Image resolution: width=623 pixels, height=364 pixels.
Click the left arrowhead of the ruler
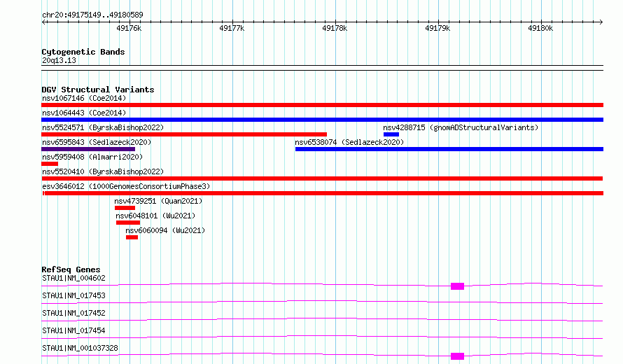(x=43, y=22)
